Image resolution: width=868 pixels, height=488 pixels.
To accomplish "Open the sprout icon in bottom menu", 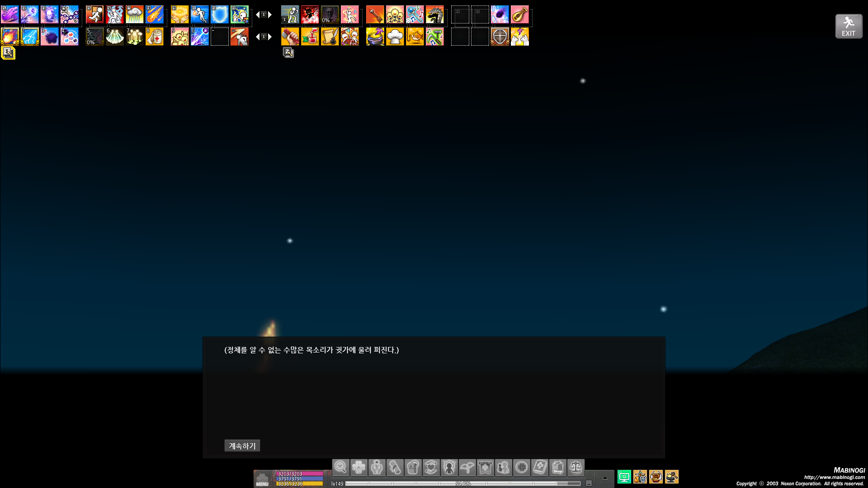I will point(467,467).
